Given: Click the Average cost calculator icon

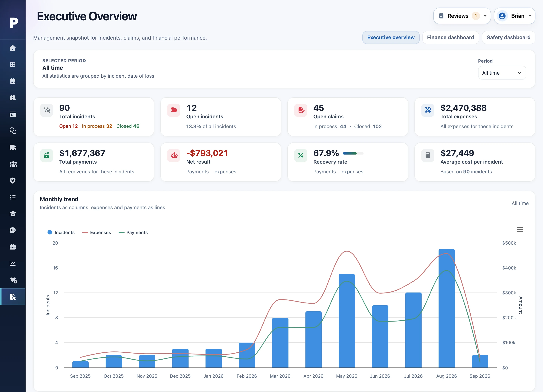Looking at the screenshot, I should [x=428, y=155].
